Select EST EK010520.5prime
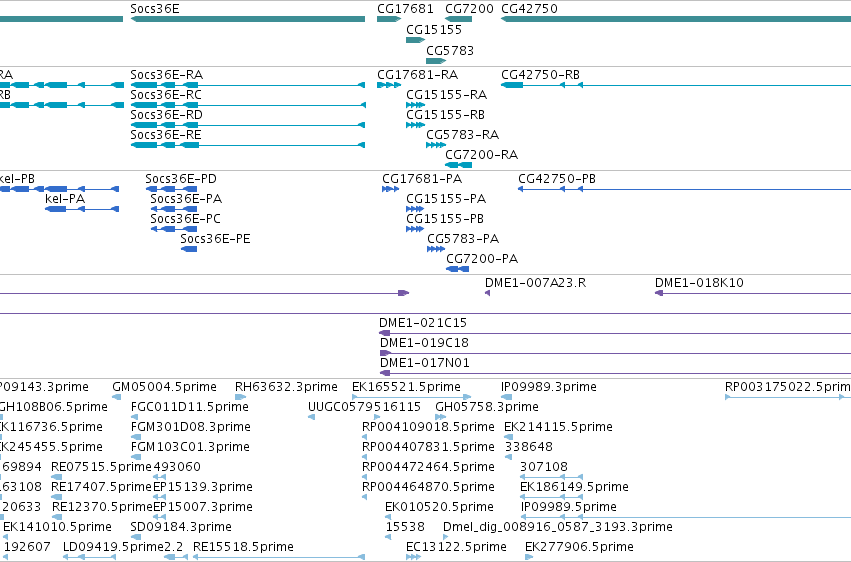 [440, 507]
